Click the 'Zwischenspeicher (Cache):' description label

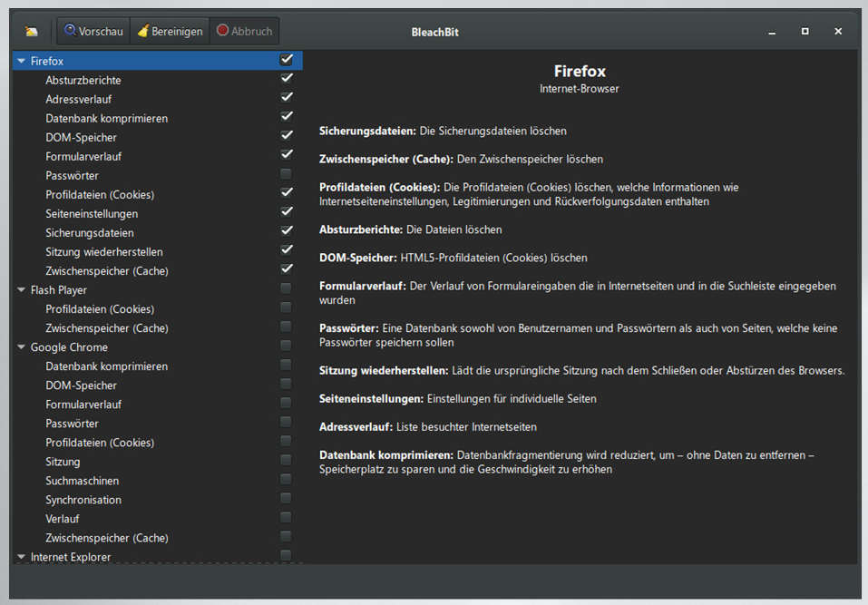(x=386, y=159)
